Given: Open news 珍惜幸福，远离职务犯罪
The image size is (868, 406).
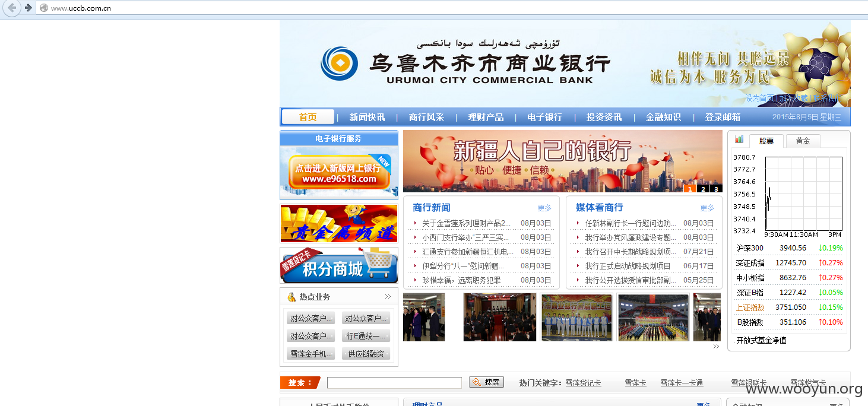Looking at the screenshot, I should (461, 280).
